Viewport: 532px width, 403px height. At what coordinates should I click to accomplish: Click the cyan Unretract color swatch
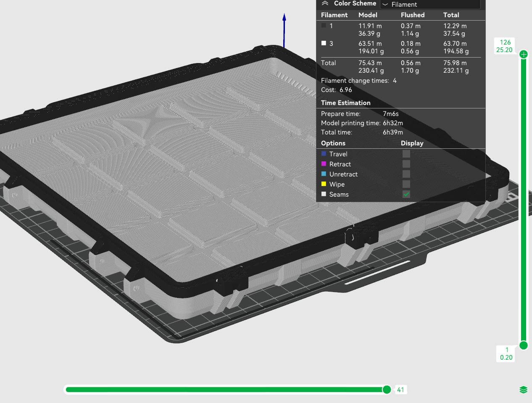pos(324,174)
